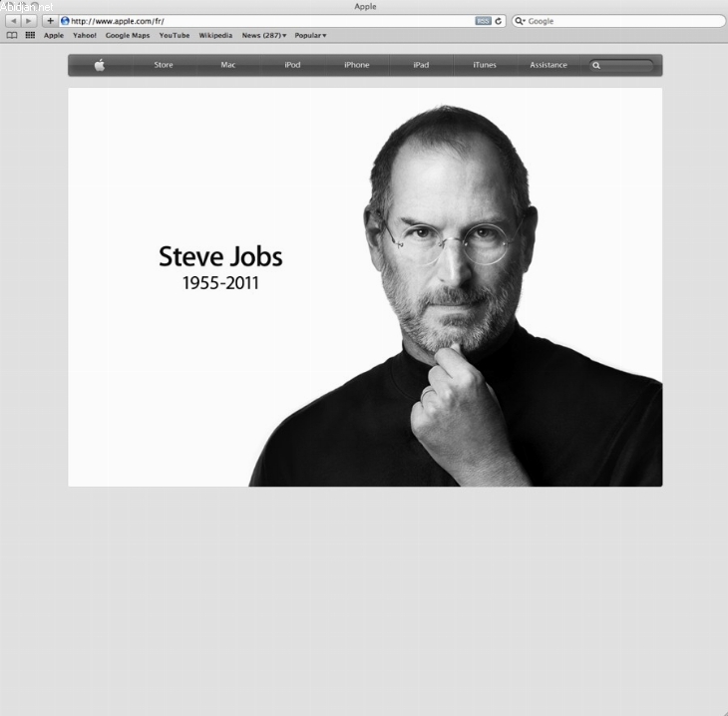
Task: Open the Mac tab on the Apple navigation bar
Action: pos(228,65)
